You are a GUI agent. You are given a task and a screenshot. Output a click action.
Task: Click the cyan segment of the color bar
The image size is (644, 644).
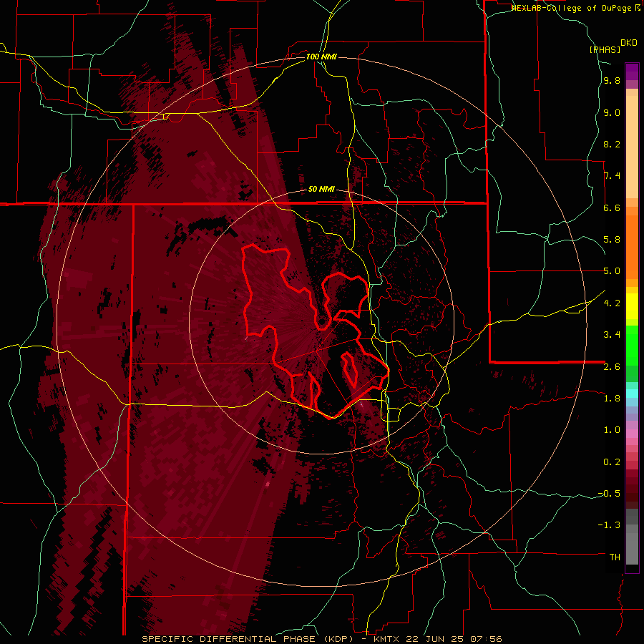tap(632, 394)
